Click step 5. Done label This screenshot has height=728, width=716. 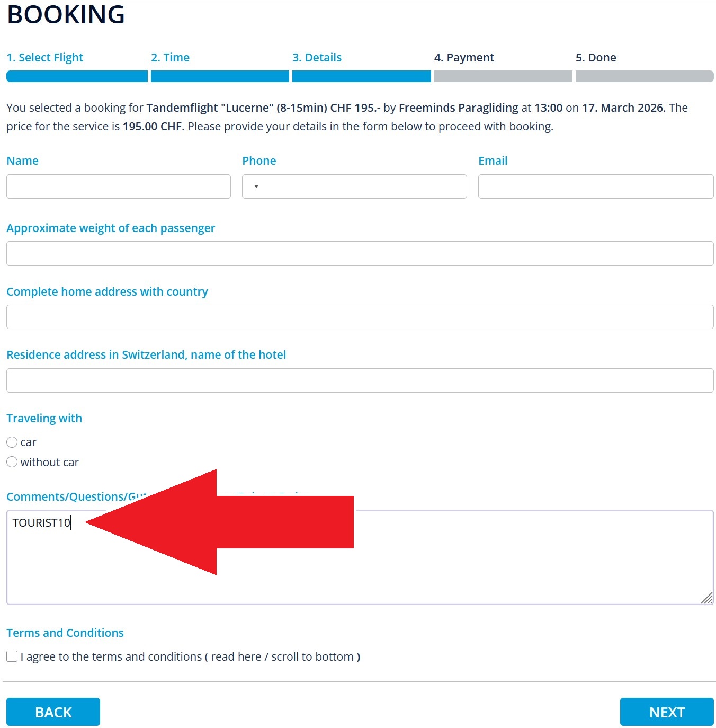point(596,58)
